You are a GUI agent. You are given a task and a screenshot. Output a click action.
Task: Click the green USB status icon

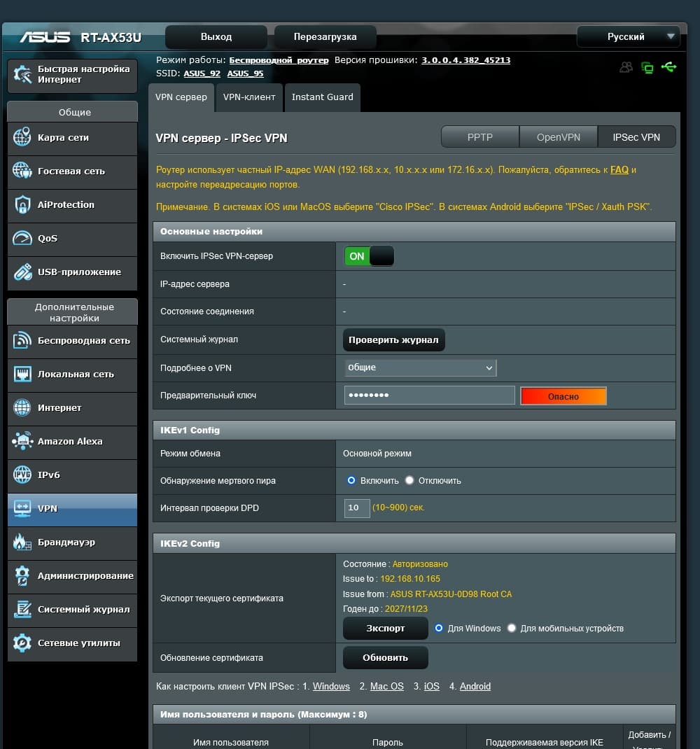pos(669,67)
